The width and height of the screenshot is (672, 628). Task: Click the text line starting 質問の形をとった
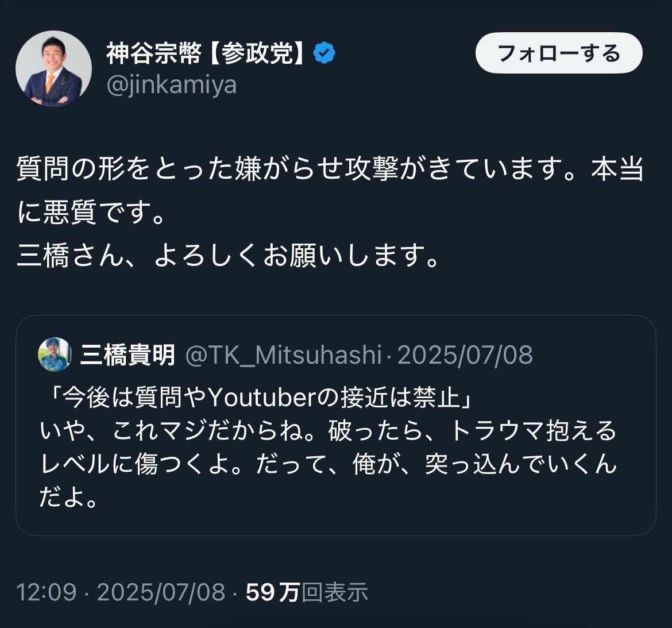pyautogui.click(x=330, y=169)
